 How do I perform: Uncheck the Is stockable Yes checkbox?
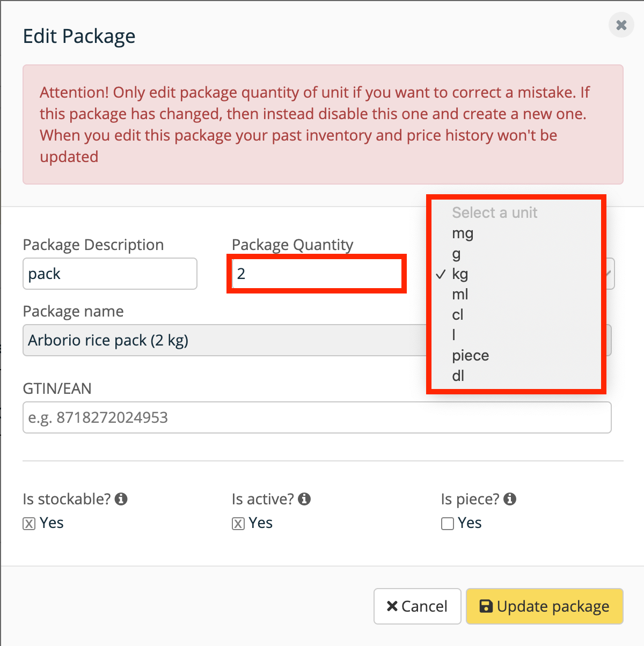29,524
